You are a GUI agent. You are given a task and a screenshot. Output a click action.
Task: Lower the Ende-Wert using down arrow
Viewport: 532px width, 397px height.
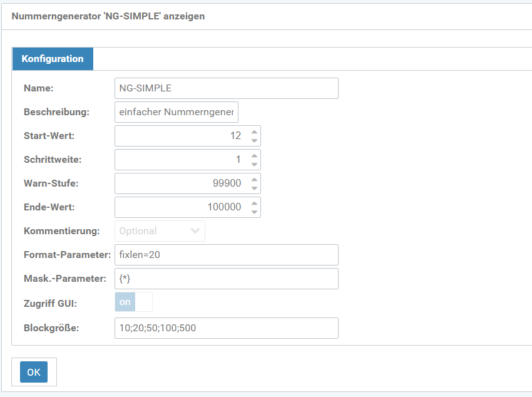coord(254,212)
